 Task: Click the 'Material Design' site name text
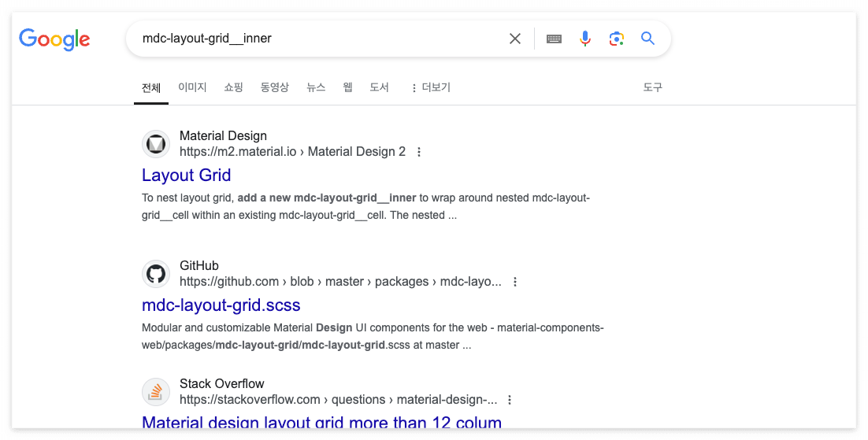point(223,135)
